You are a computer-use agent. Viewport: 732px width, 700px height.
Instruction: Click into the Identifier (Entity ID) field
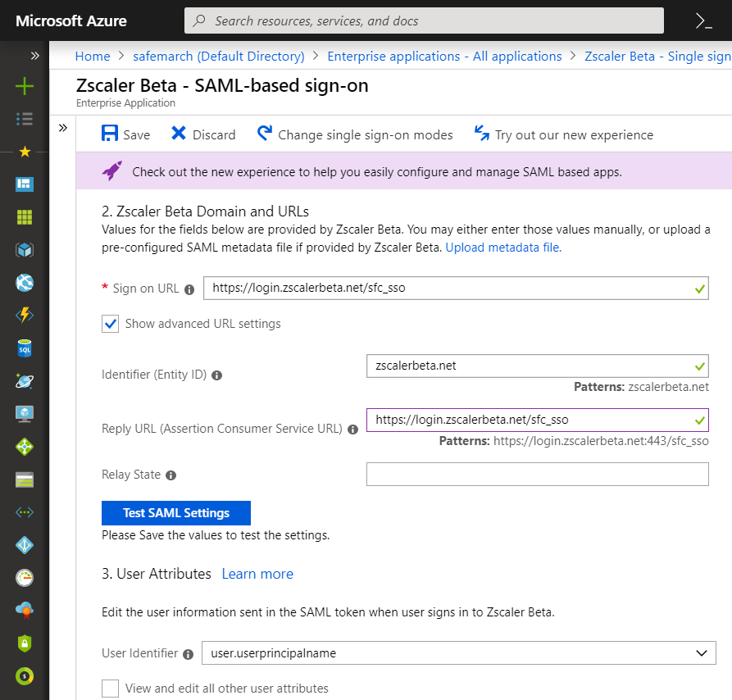[538, 366]
